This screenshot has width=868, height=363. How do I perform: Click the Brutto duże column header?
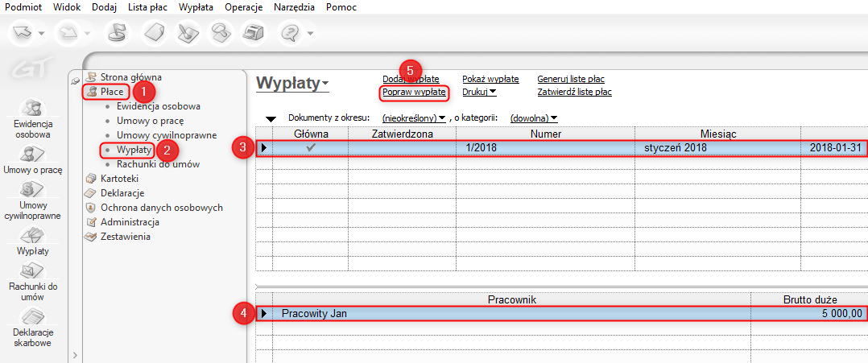pos(810,299)
